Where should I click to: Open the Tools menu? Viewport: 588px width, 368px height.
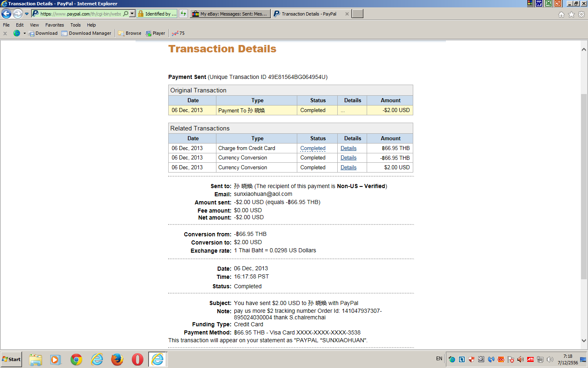tap(76, 25)
